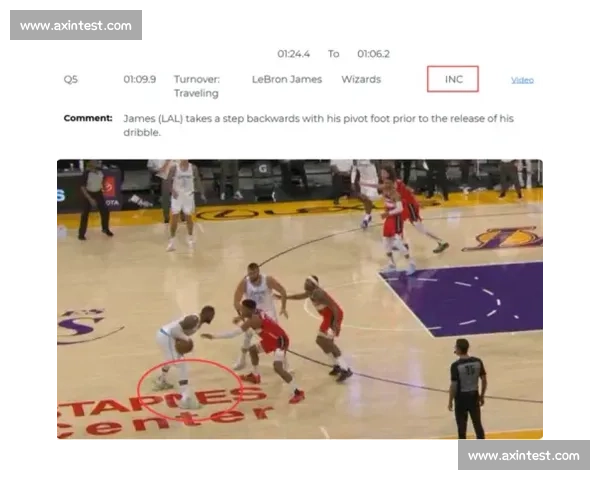Select the 01:09.9 game clock time
The height and width of the screenshot is (480, 600).
139,79
